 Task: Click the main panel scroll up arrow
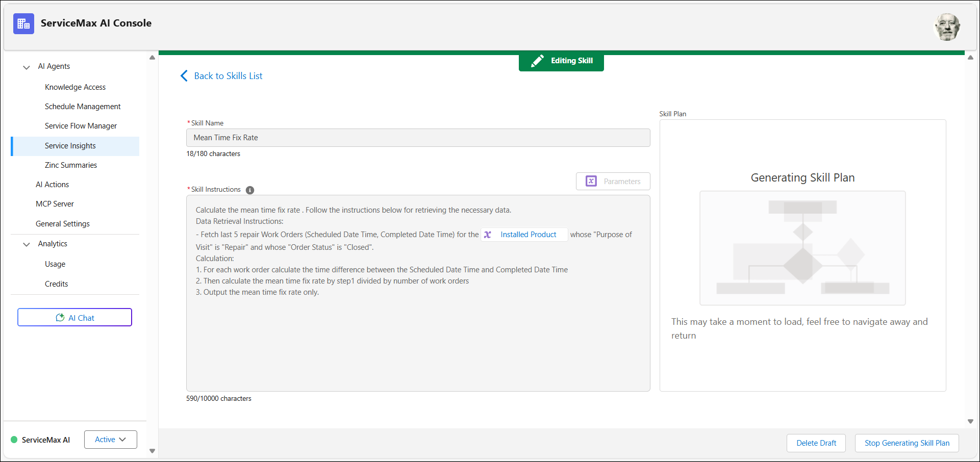point(970,58)
